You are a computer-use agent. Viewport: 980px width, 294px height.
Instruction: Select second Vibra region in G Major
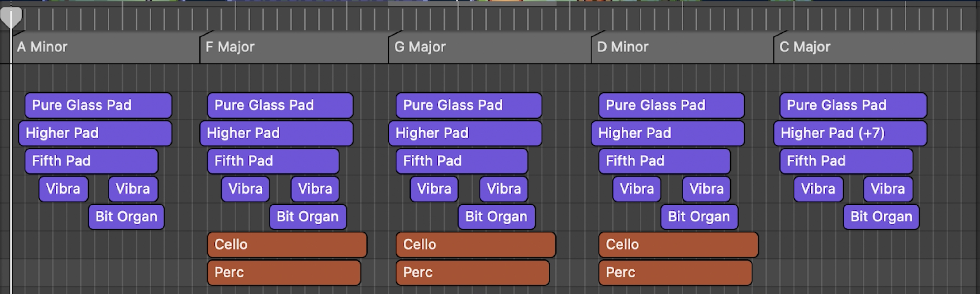pyautogui.click(x=504, y=189)
